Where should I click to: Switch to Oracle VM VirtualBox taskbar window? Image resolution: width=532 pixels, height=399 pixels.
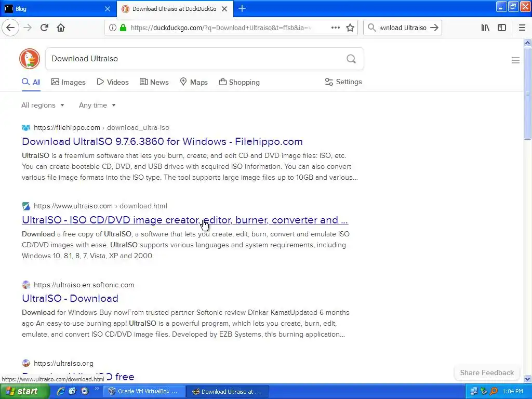coord(144,392)
